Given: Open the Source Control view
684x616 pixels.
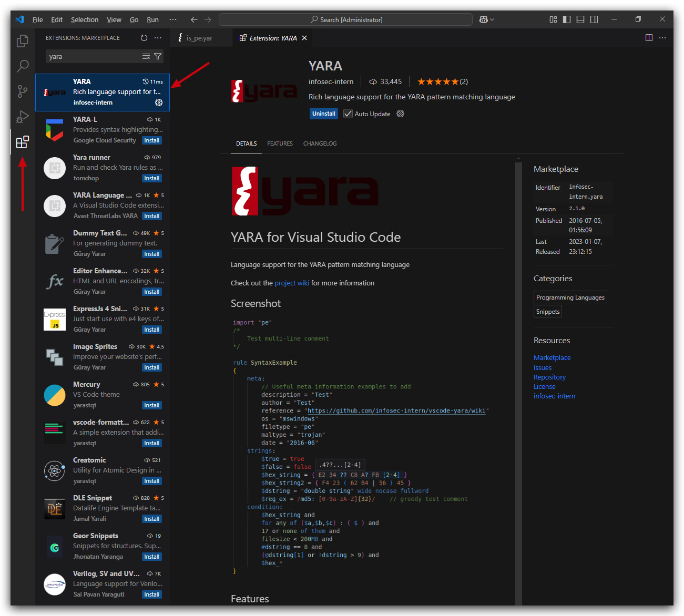Looking at the screenshot, I should click(23, 91).
